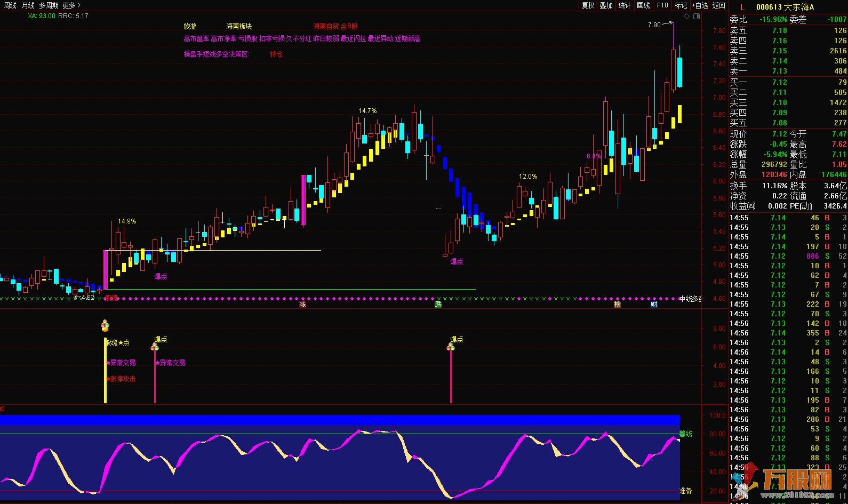Open the 统计 statistics tool
The width and height of the screenshot is (848, 504).
(x=625, y=5)
